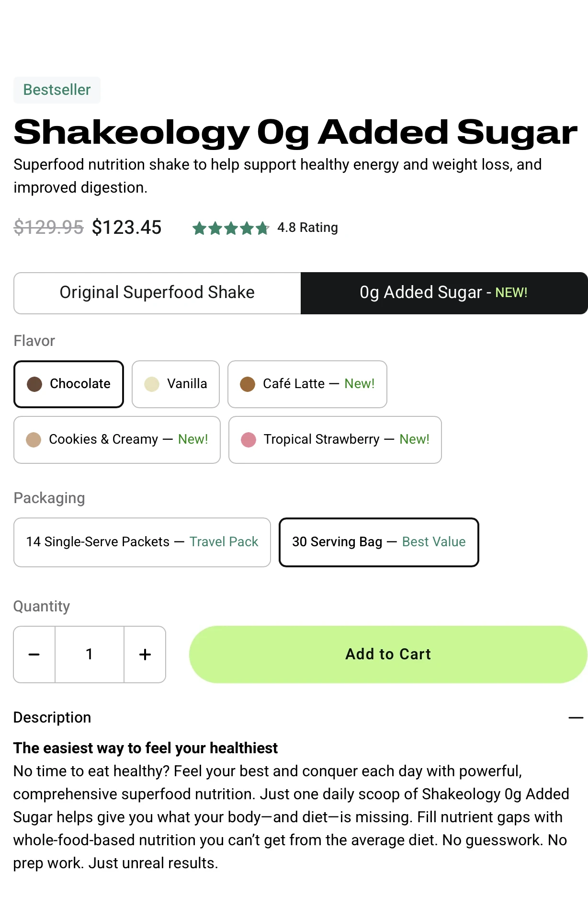This screenshot has height=919, width=588.
Task: Click the Café Latte brown dot
Action: (247, 384)
